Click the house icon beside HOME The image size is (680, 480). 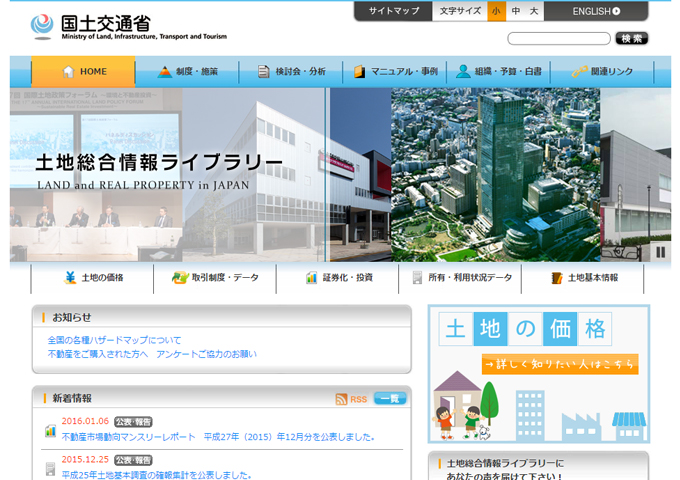tap(68, 72)
